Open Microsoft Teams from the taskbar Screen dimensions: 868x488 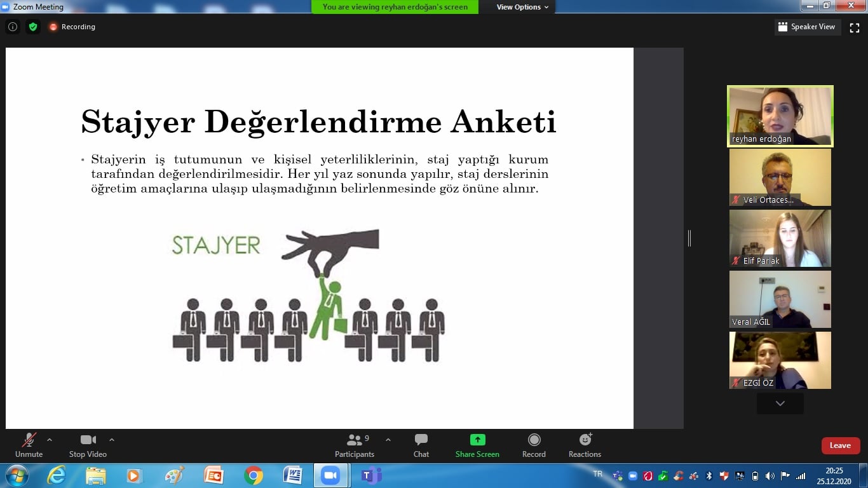tap(370, 475)
